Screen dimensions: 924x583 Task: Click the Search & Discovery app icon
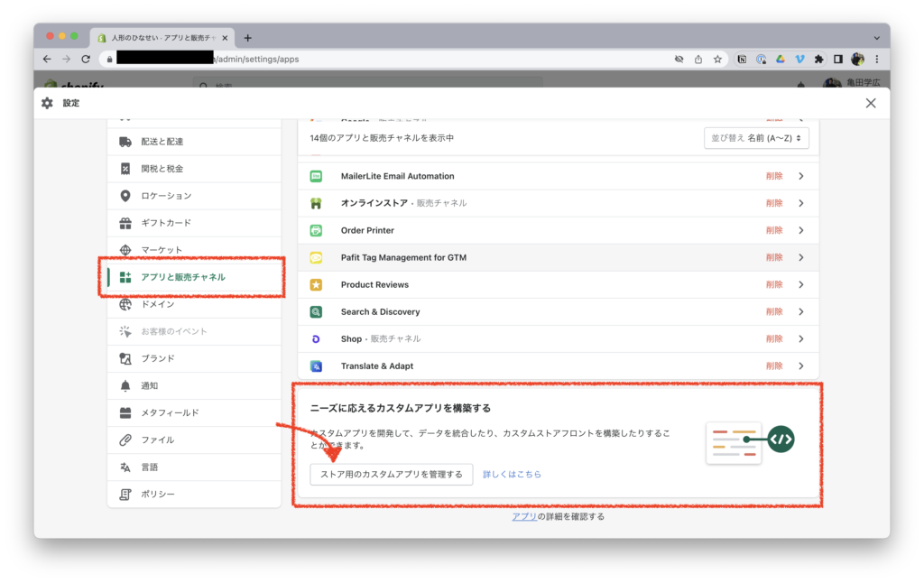click(x=317, y=312)
